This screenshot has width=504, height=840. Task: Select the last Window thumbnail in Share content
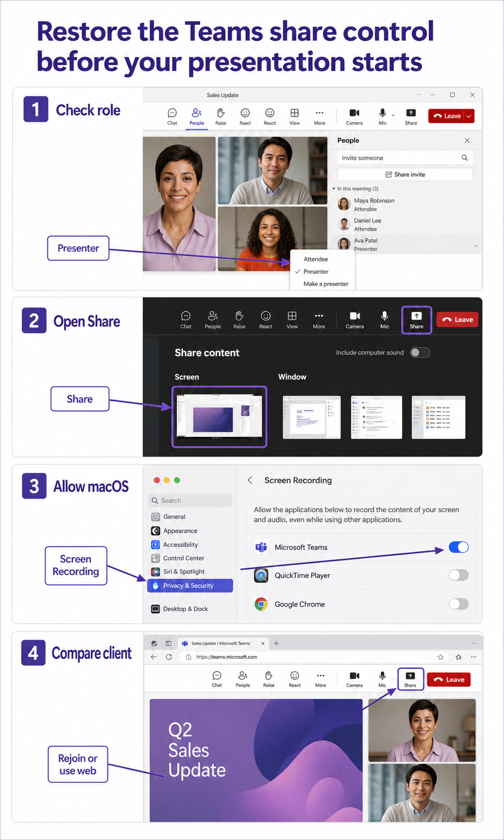tap(438, 417)
